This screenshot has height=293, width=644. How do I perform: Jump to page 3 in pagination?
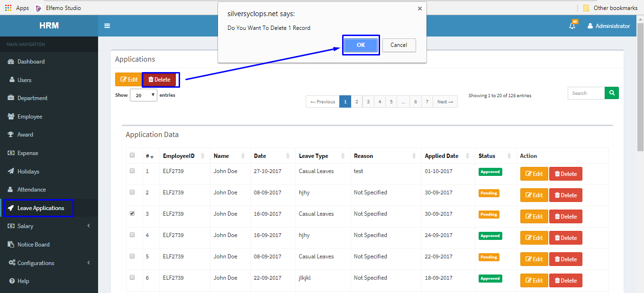(x=368, y=102)
